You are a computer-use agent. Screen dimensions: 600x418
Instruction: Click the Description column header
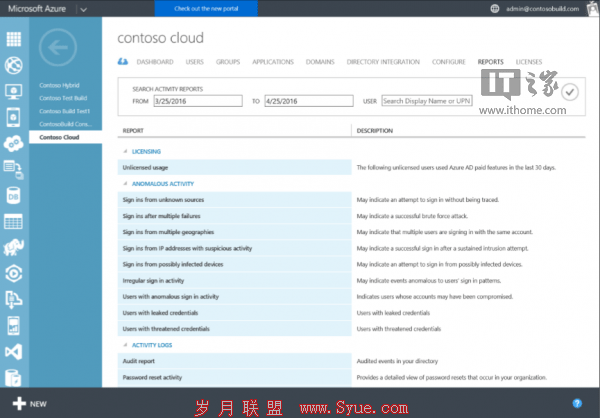[375, 131]
